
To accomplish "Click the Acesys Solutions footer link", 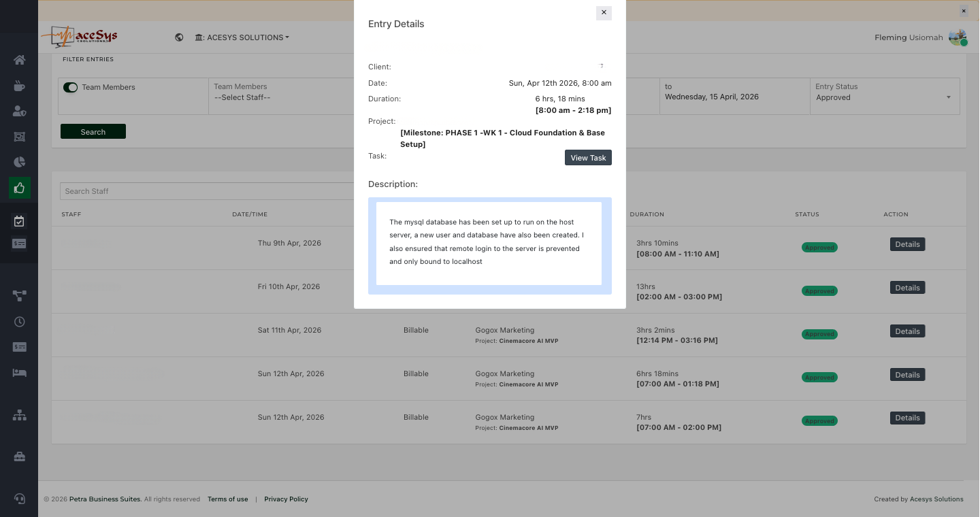I will click(936, 499).
